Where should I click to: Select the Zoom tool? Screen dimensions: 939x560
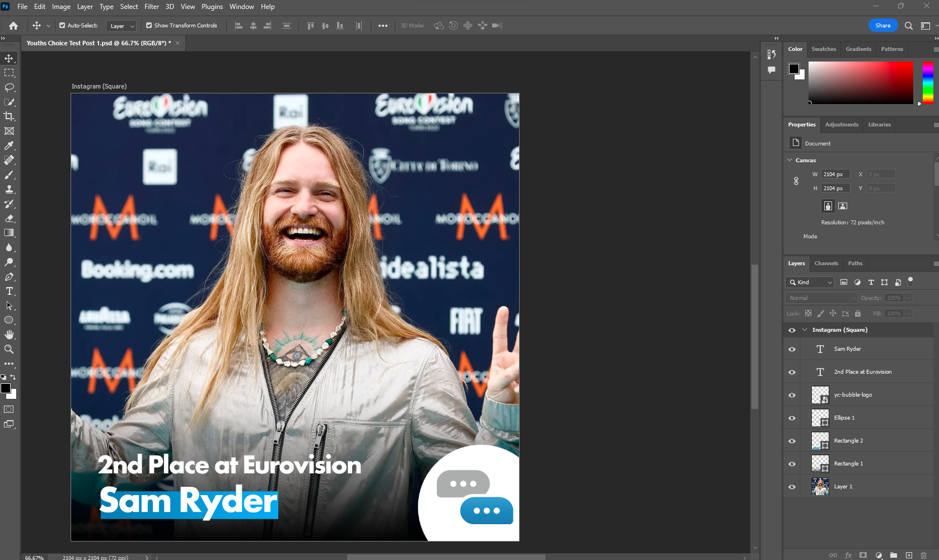[9, 349]
